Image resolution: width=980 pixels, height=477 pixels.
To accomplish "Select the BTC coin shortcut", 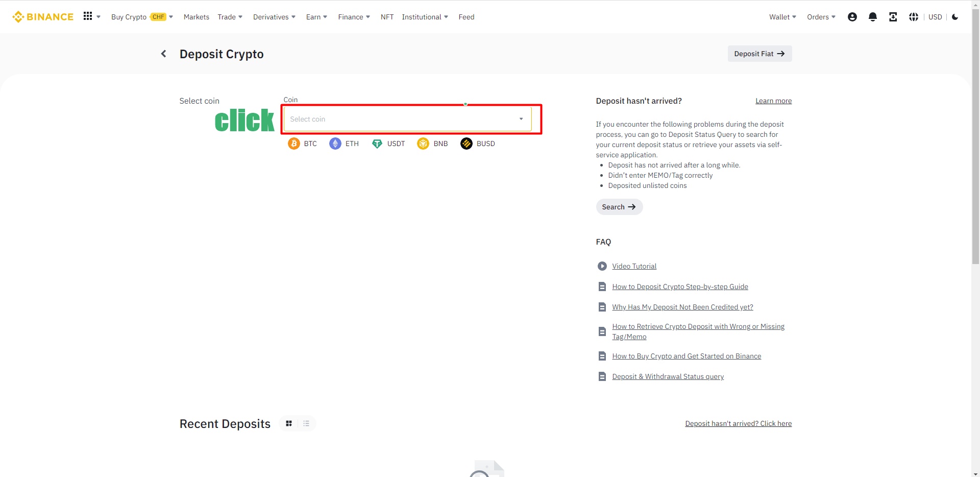I will tap(302, 144).
